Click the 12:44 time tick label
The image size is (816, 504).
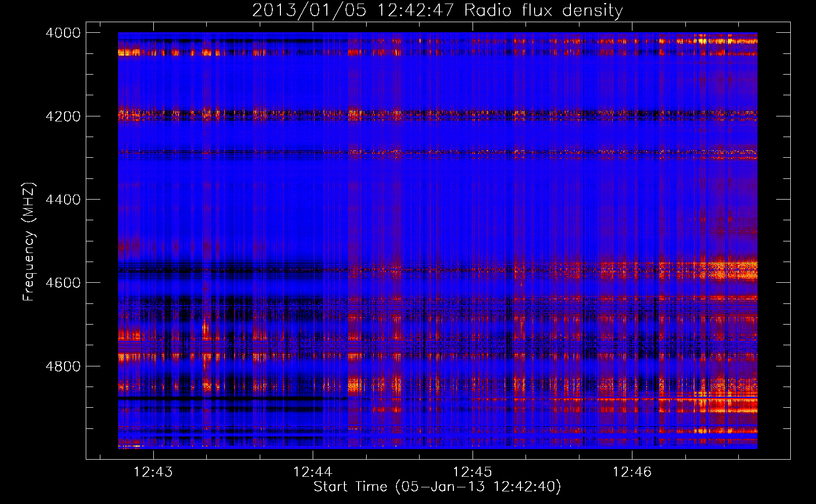313,472
